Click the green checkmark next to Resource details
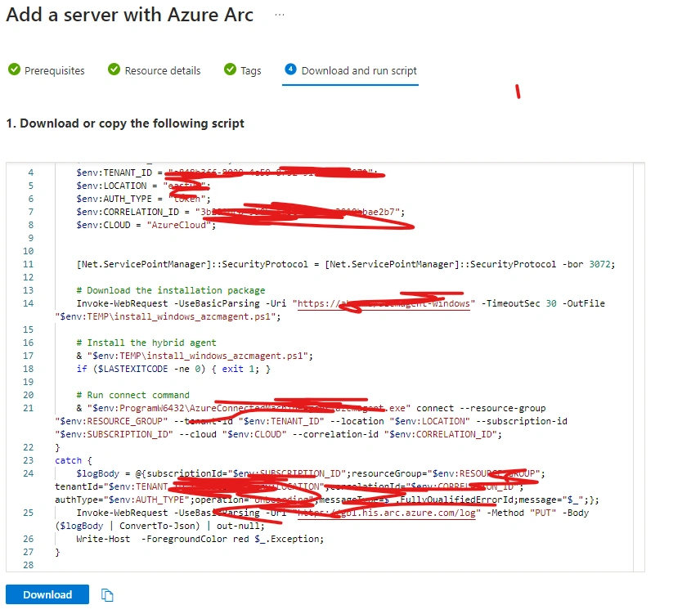 click(114, 69)
